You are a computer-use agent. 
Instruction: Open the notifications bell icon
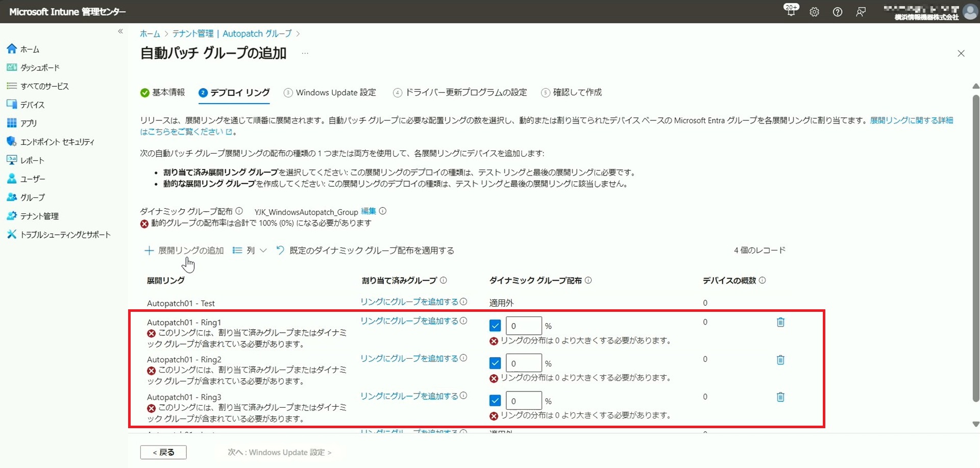point(791,11)
